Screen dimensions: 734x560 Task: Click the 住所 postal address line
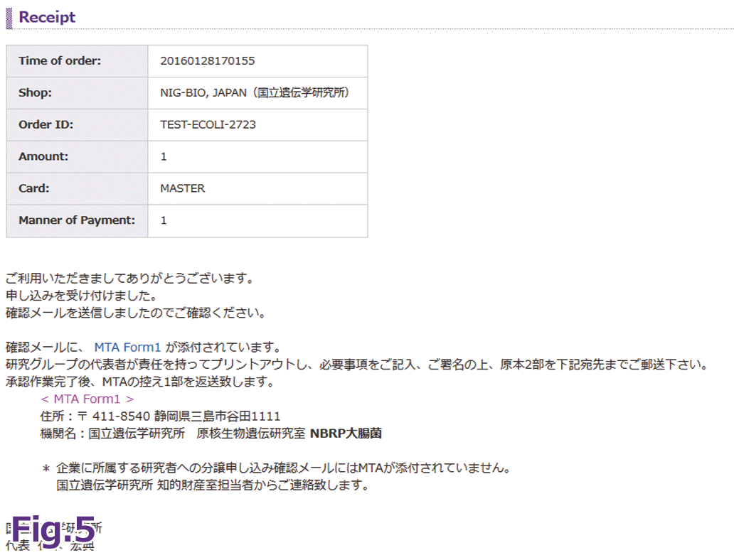point(160,416)
